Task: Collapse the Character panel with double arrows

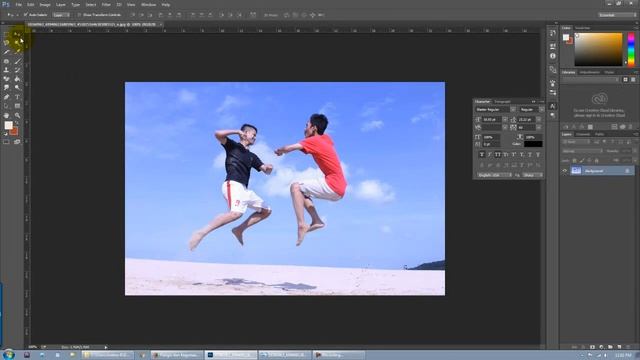Action: pos(533,101)
